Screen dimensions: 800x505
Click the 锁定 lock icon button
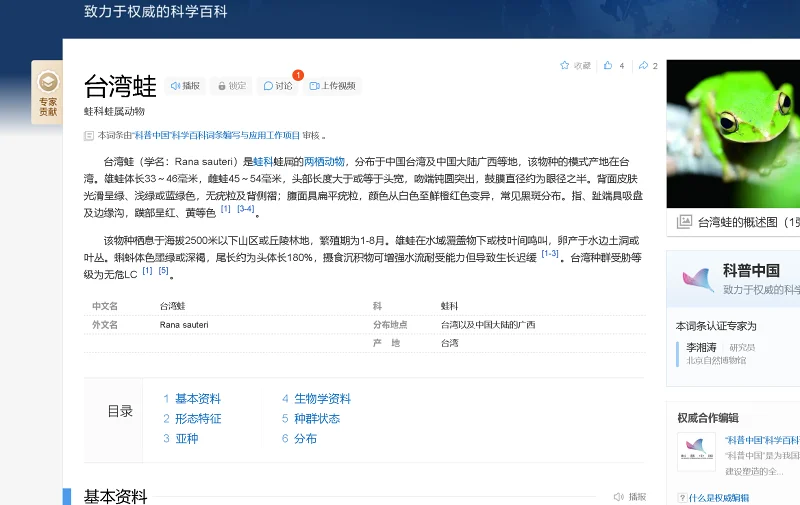[x=222, y=86]
